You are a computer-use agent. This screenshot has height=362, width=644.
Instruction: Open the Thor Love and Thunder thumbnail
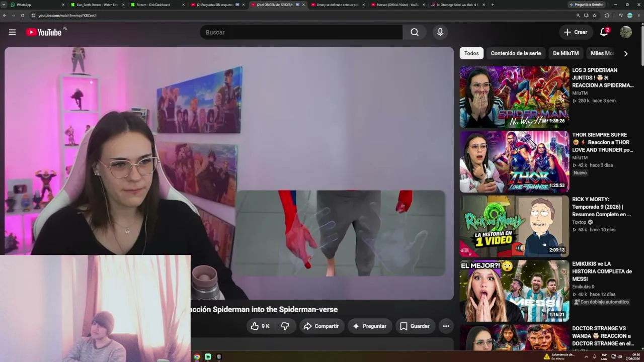click(514, 161)
